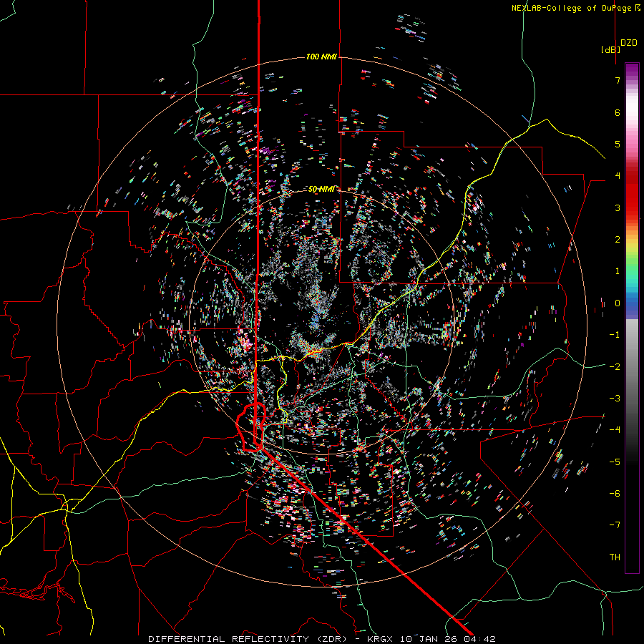
Task: Click the 5 value on the dB scale
Action: tap(618, 144)
